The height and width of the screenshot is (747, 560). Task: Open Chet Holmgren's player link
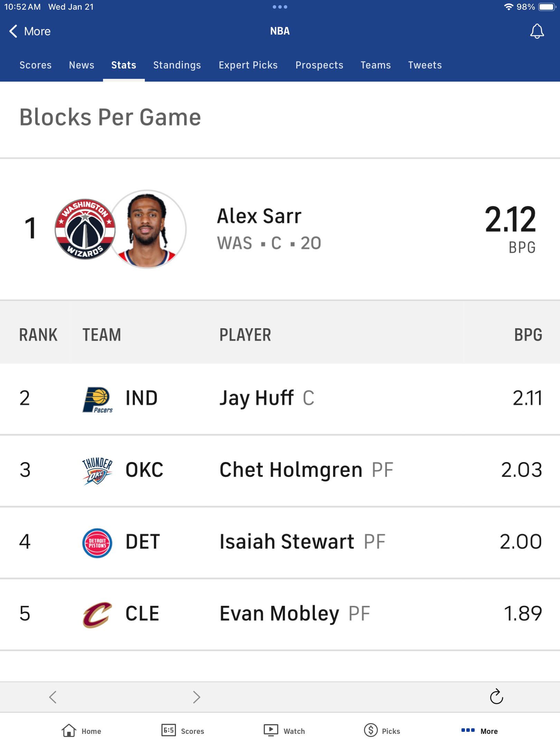click(x=291, y=470)
